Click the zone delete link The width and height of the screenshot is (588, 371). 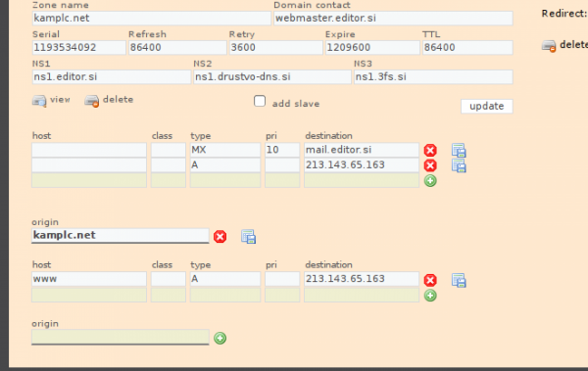click(x=118, y=99)
